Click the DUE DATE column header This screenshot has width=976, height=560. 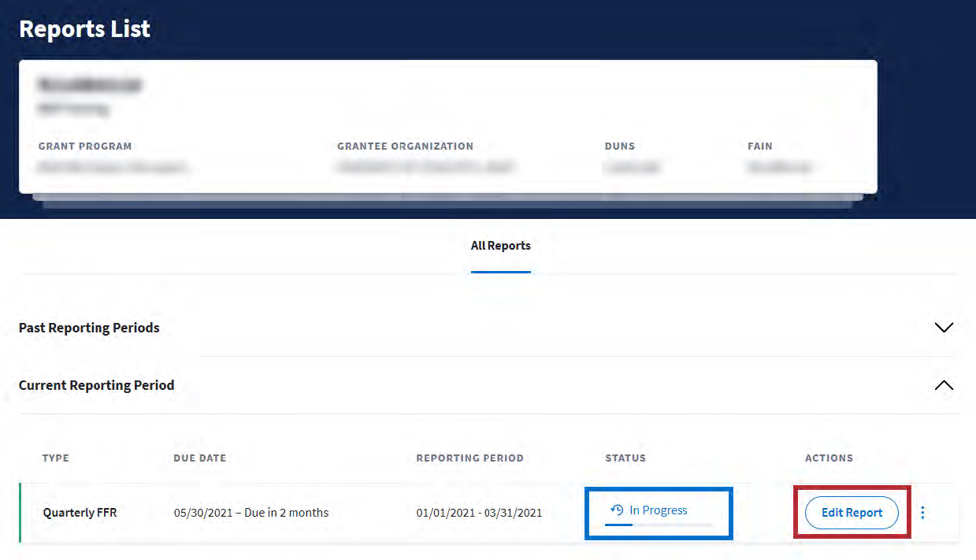click(x=199, y=458)
